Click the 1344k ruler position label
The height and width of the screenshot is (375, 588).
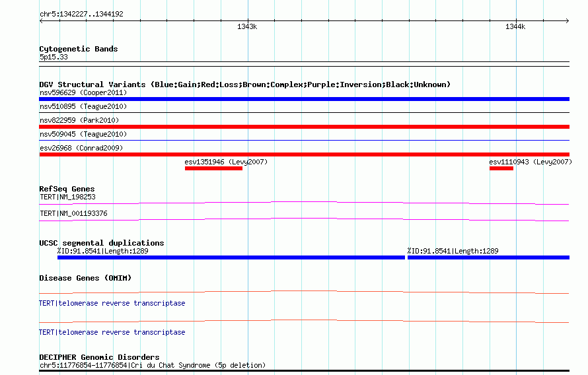(515, 26)
